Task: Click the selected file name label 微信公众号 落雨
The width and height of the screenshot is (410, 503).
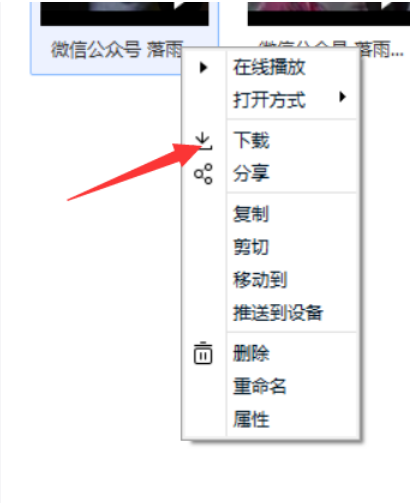Action: (x=117, y=50)
